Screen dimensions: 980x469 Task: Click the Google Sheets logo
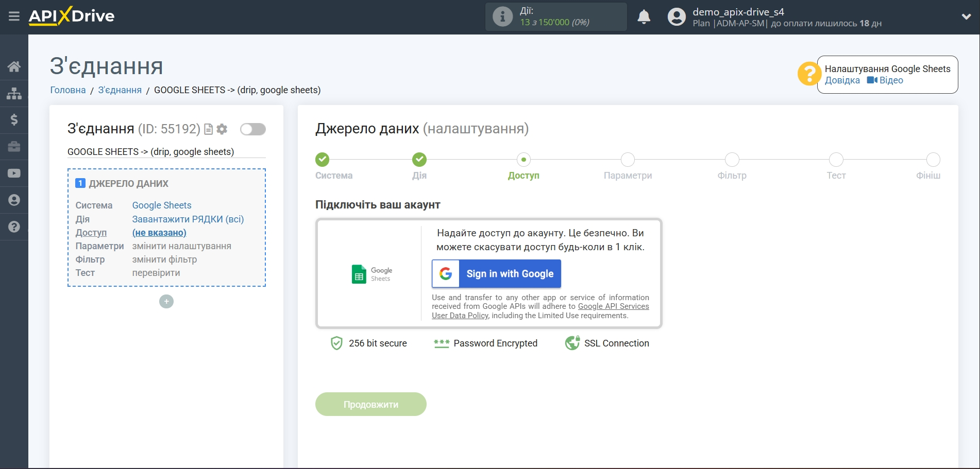(372, 274)
